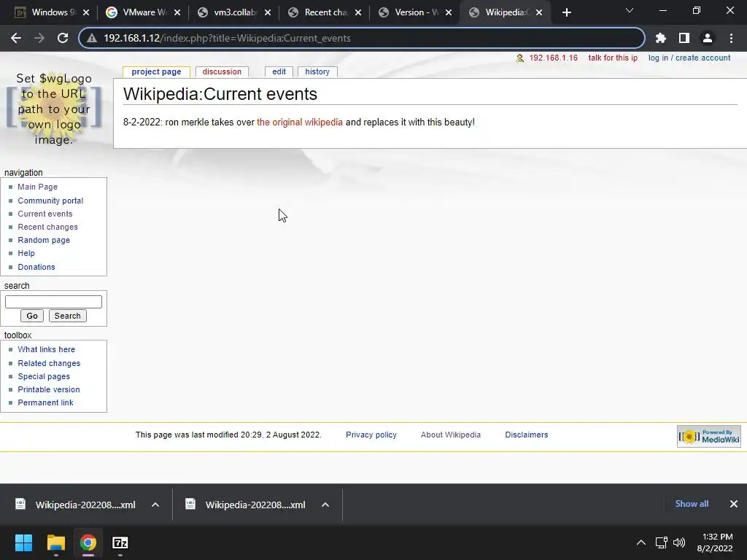Open the Donations link

[36, 267]
